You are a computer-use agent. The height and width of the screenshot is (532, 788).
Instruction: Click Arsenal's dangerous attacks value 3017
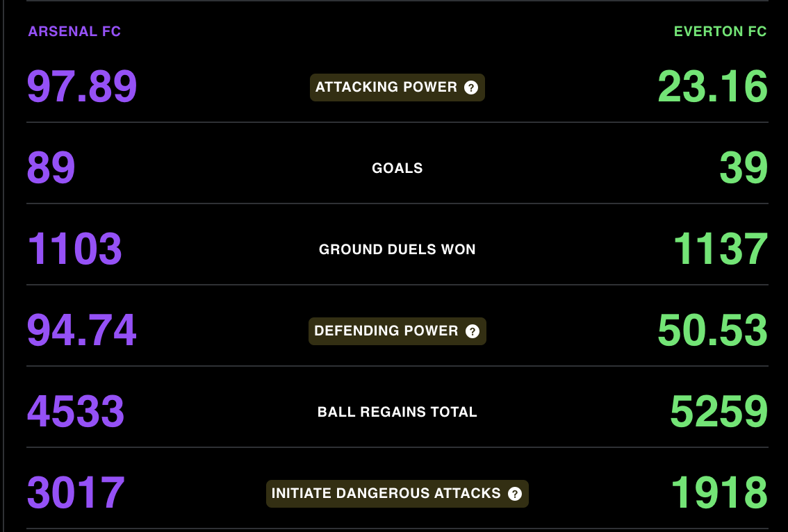(75, 493)
